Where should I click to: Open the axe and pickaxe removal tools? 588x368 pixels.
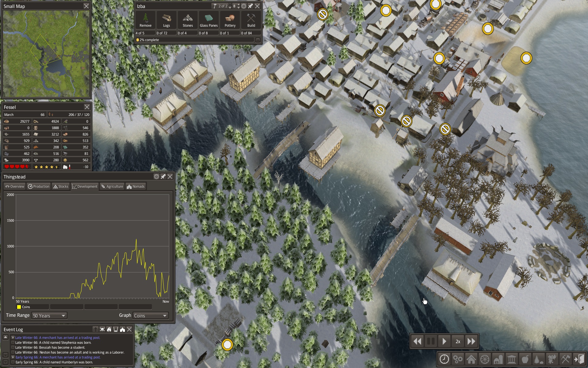click(565, 359)
